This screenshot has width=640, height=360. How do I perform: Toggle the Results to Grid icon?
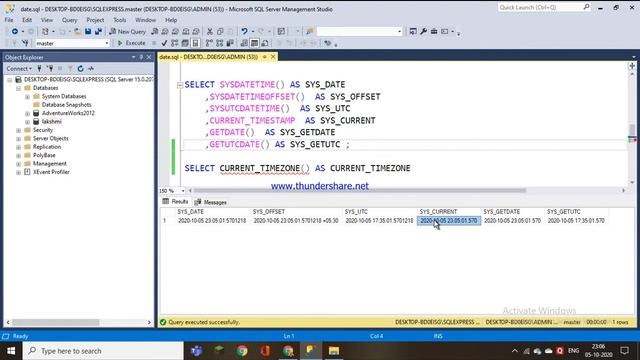coord(254,43)
